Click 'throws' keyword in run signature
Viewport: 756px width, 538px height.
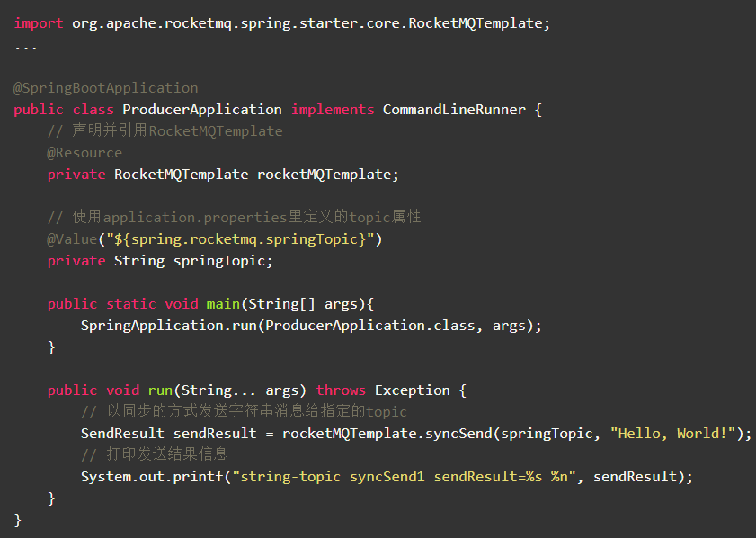point(341,390)
